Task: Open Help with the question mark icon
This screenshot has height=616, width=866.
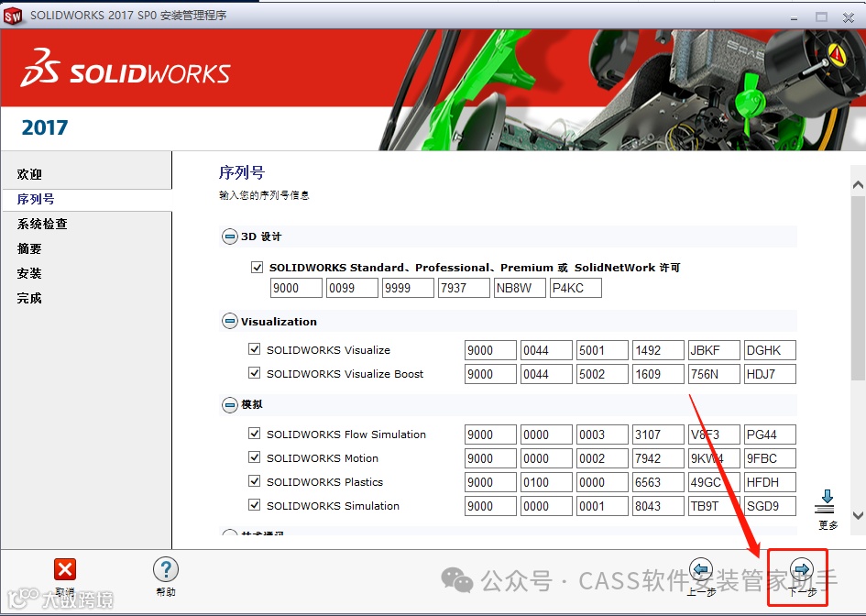Action: pos(166,569)
